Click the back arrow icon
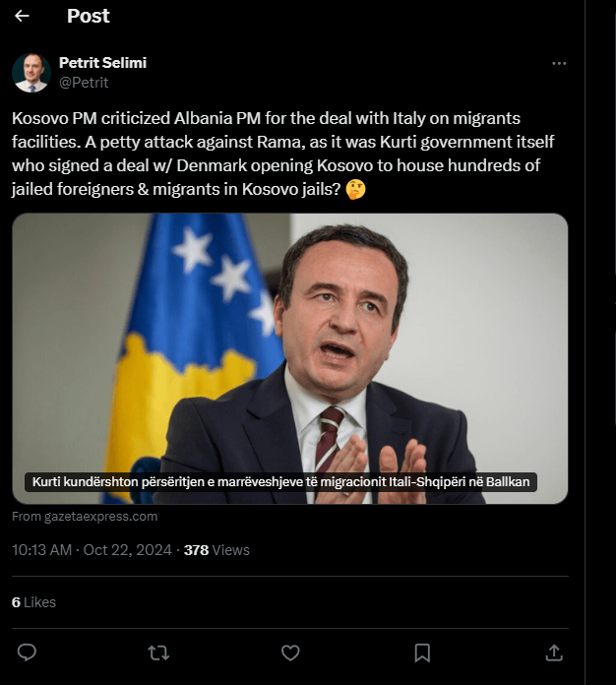616x685 pixels. [x=22, y=17]
